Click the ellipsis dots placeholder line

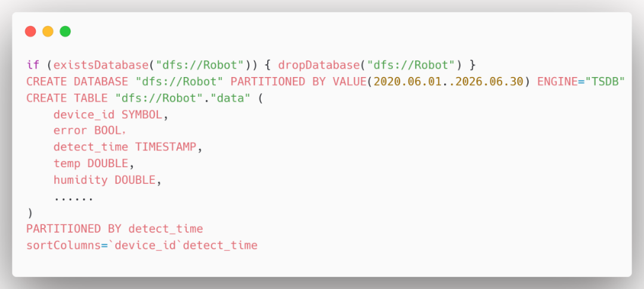tap(73, 199)
